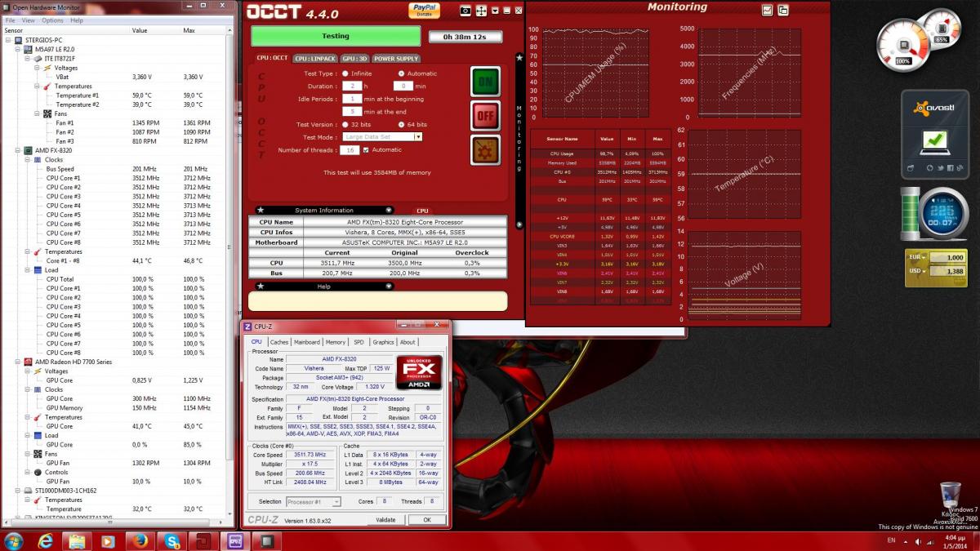Image resolution: width=980 pixels, height=551 pixels.
Task: Click the graph icon in the Monitoring header
Action: (x=767, y=11)
